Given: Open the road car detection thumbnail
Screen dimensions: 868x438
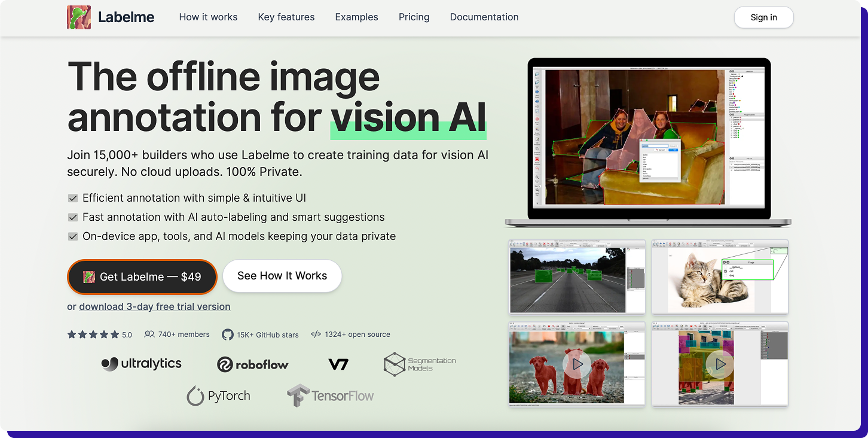Looking at the screenshot, I should 576,276.
